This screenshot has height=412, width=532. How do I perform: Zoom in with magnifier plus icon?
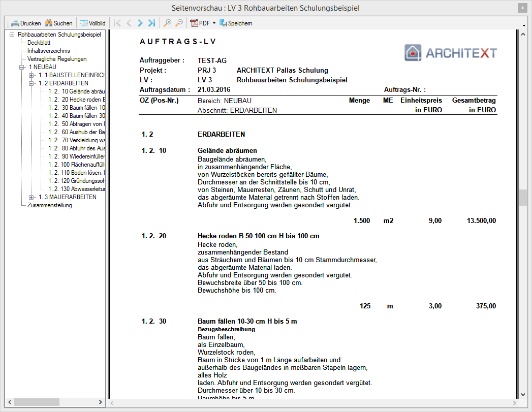click(x=167, y=23)
